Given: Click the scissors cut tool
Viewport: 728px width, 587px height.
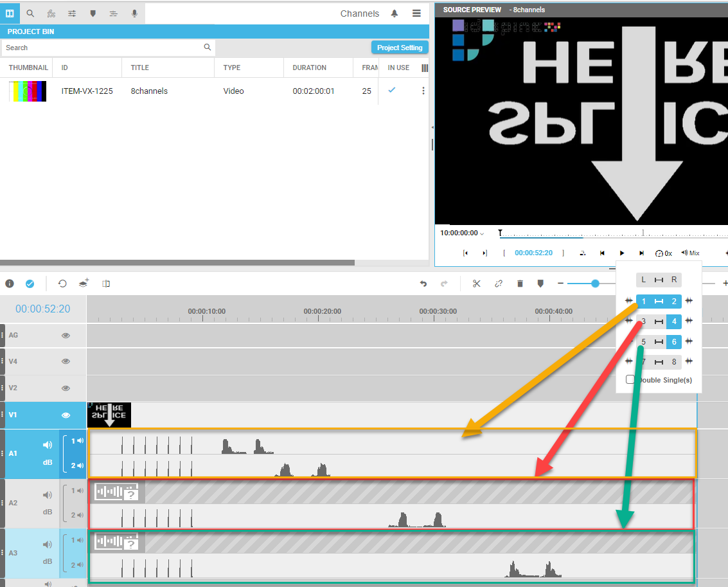Looking at the screenshot, I should pos(476,284).
